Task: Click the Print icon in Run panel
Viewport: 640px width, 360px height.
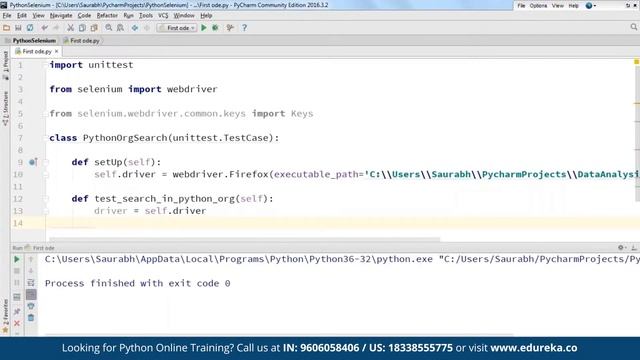Action: (x=31, y=306)
